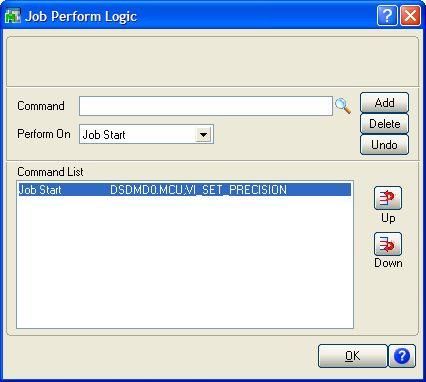The image size is (426, 382).
Task: Confirm with the OK button
Action: click(x=353, y=356)
